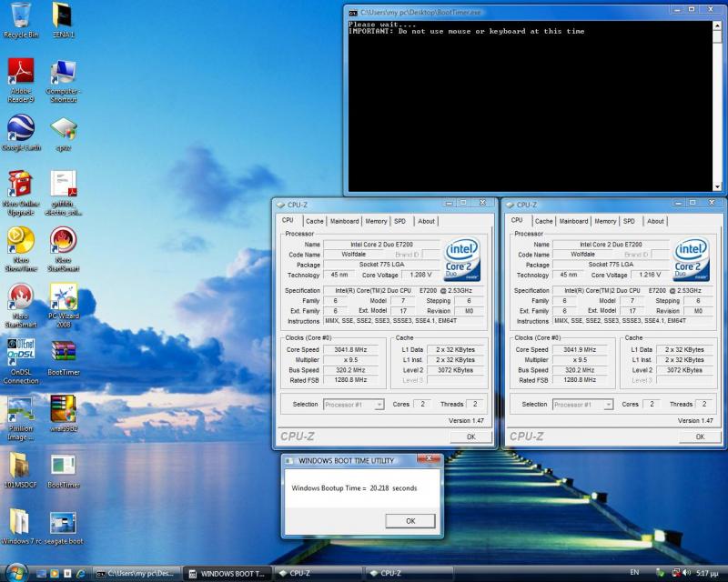The width and height of the screenshot is (728, 582).
Task: Switch to Cache tab in the 1.208 V CPU-Z window
Action: [314, 221]
